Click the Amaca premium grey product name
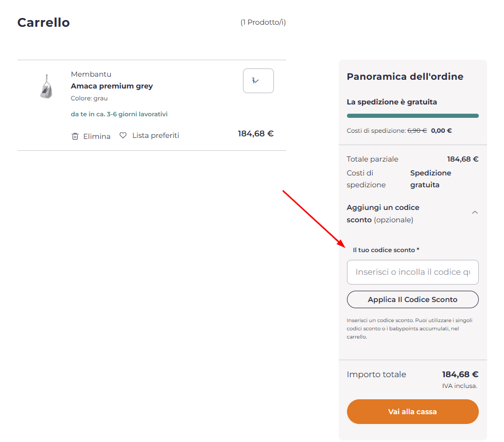Viewport: 504px width, 442px height. tap(112, 86)
